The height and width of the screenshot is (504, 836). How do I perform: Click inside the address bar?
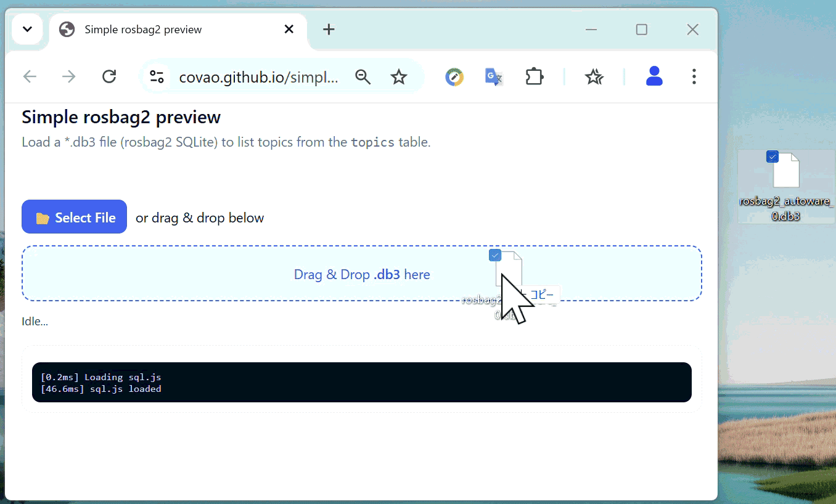pos(259,76)
